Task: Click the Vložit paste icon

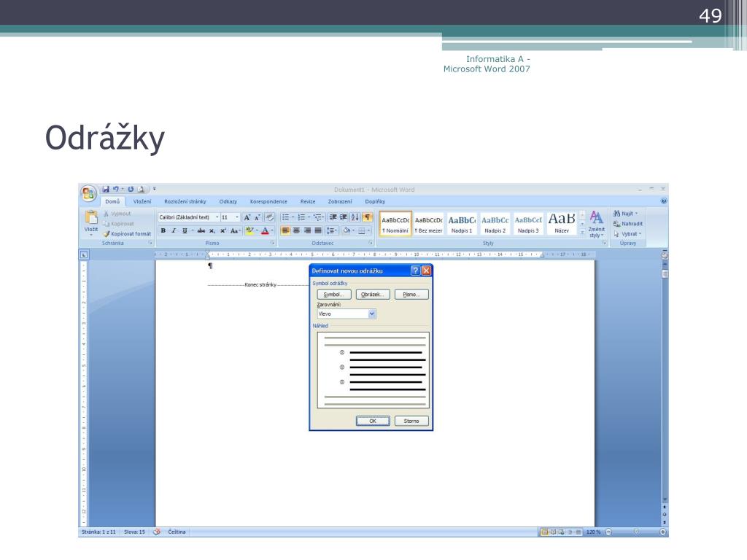Action: coord(91,217)
